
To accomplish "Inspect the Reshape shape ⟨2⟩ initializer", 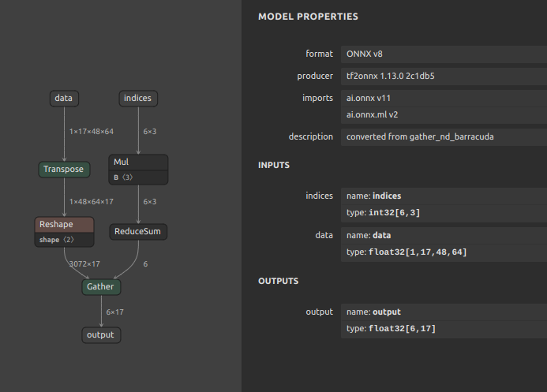I will pyautogui.click(x=64, y=240).
